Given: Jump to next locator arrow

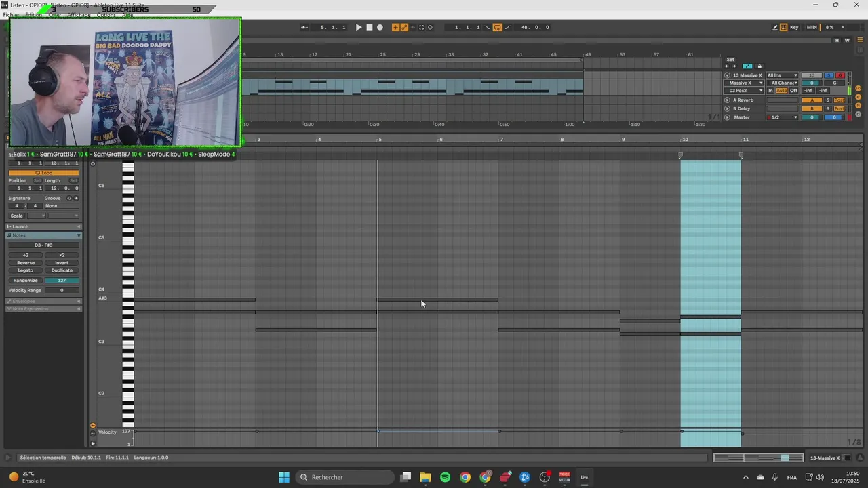Looking at the screenshot, I should (x=734, y=66).
